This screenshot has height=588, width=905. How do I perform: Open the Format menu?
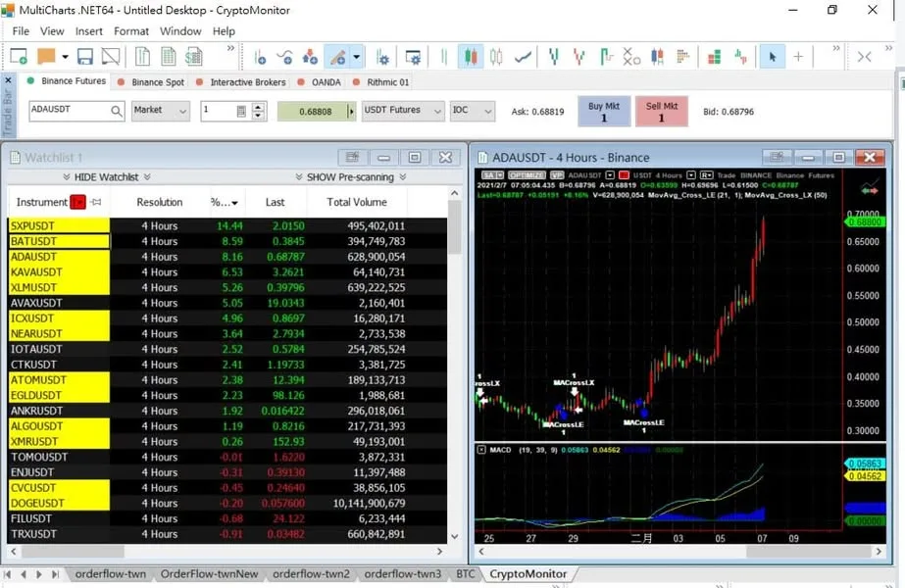[x=130, y=30]
